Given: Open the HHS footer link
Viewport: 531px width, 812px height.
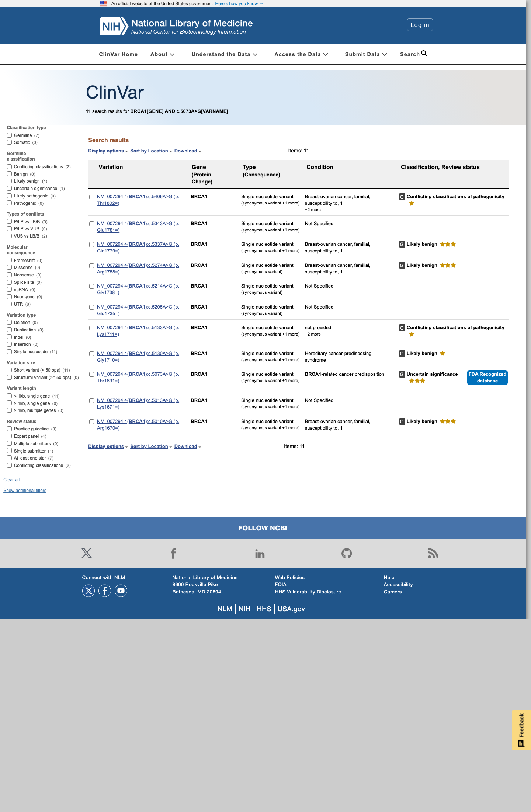Looking at the screenshot, I should 264,609.
